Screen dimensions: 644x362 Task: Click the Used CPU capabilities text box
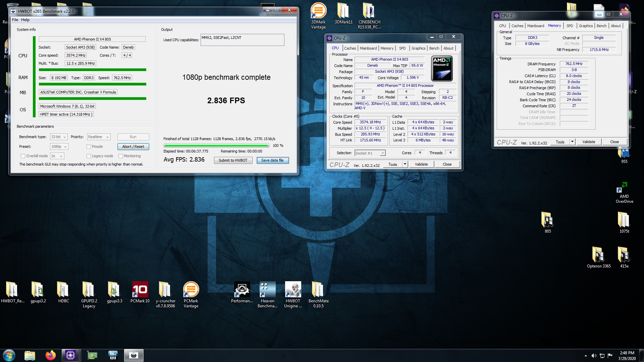point(242,40)
